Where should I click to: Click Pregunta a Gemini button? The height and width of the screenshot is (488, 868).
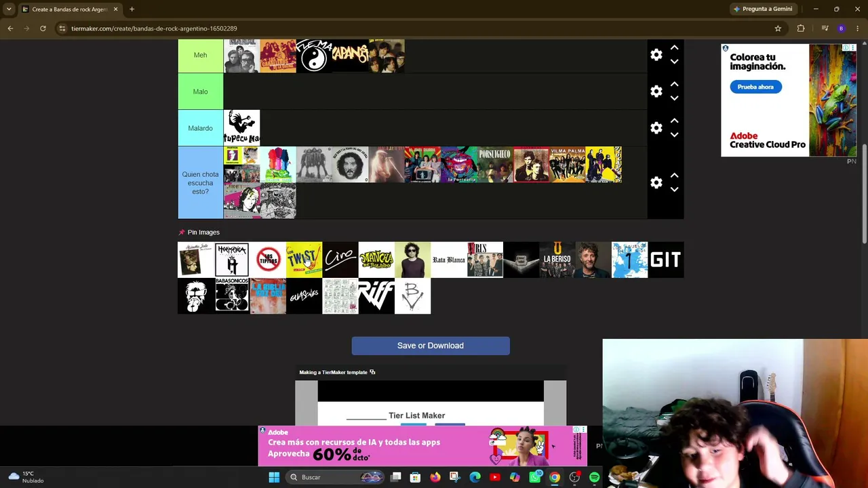click(763, 9)
